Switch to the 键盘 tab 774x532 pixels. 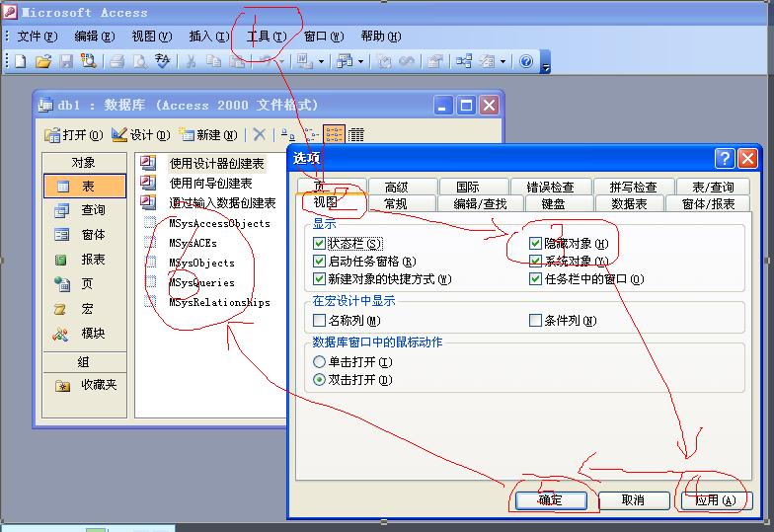(553, 203)
